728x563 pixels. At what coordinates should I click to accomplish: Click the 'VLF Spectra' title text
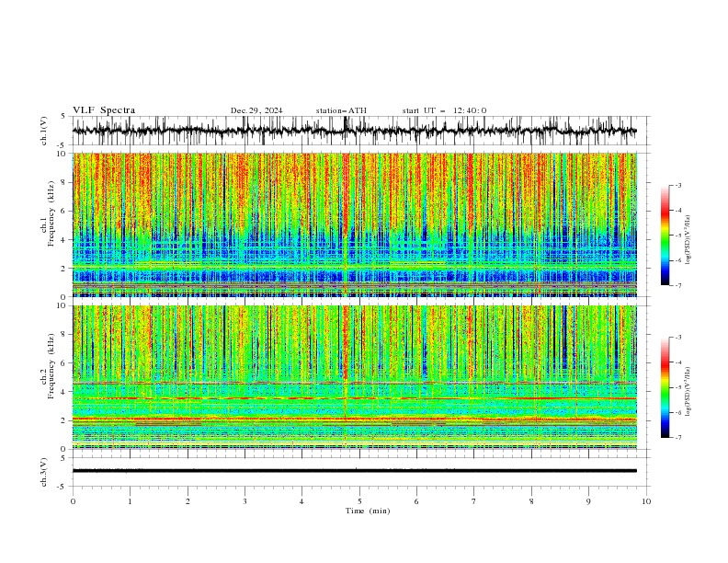[x=104, y=110]
